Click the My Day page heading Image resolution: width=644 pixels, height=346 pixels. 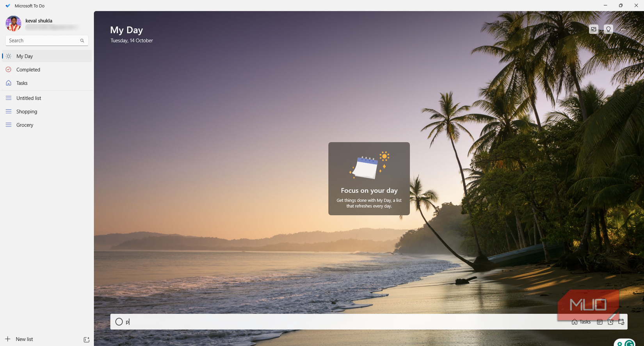tap(126, 30)
